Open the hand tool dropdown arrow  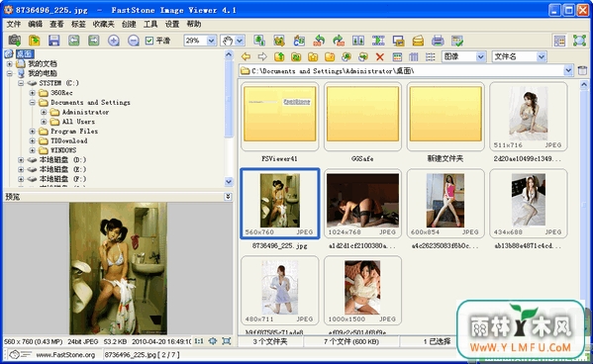click(240, 41)
